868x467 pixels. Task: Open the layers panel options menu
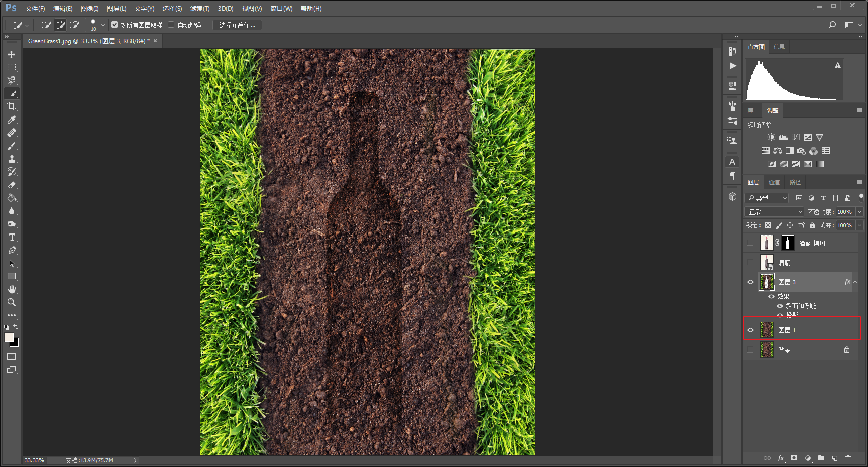tap(859, 182)
